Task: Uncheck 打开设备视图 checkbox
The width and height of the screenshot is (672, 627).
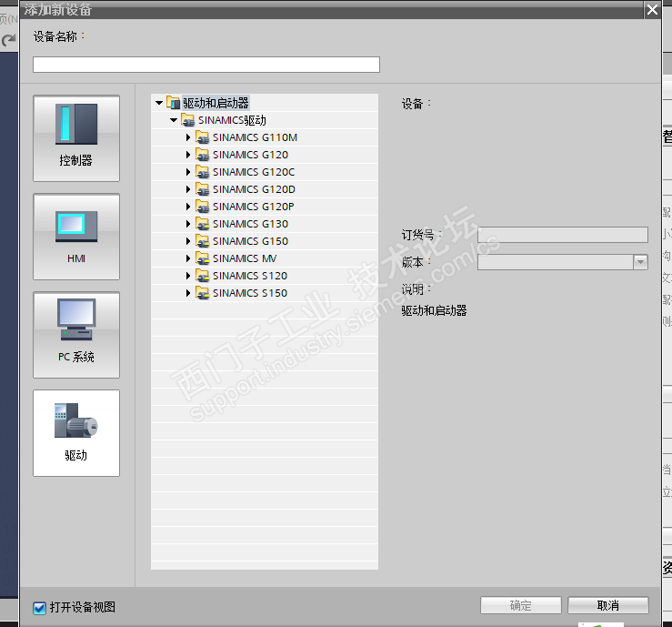Action: pyautogui.click(x=39, y=608)
